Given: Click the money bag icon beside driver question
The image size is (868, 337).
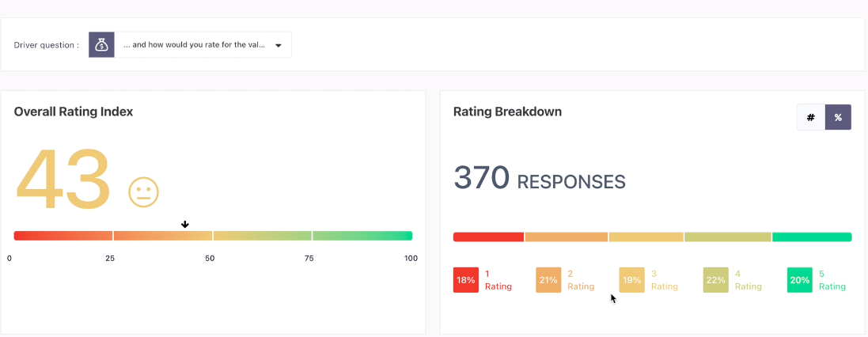Looking at the screenshot, I should [101, 45].
